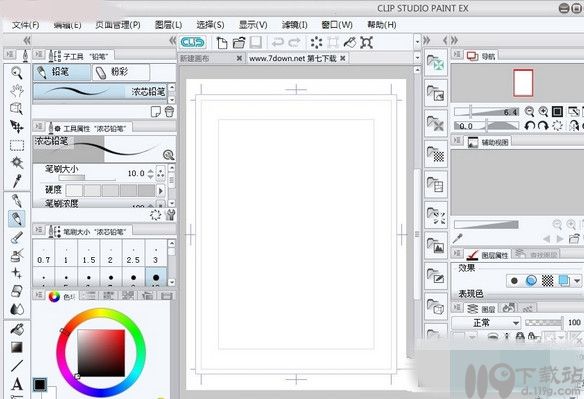The height and width of the screenshot is (399, 584).
Task: Toggle layer color effect blue square
Action: point(564,281)
